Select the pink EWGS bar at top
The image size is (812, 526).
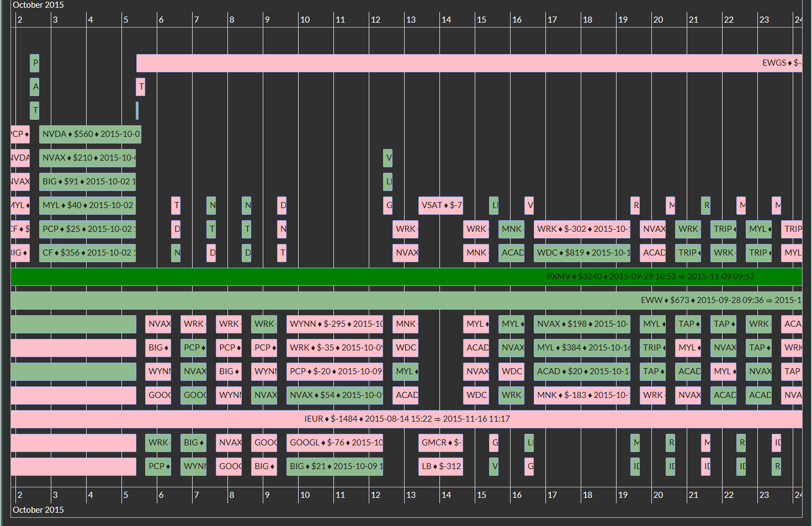point(469,63)
